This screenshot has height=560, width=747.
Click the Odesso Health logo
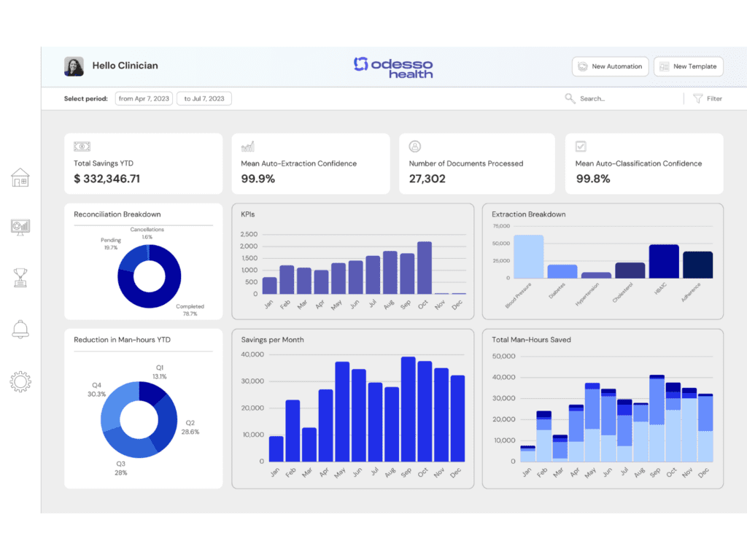point(393,67)
